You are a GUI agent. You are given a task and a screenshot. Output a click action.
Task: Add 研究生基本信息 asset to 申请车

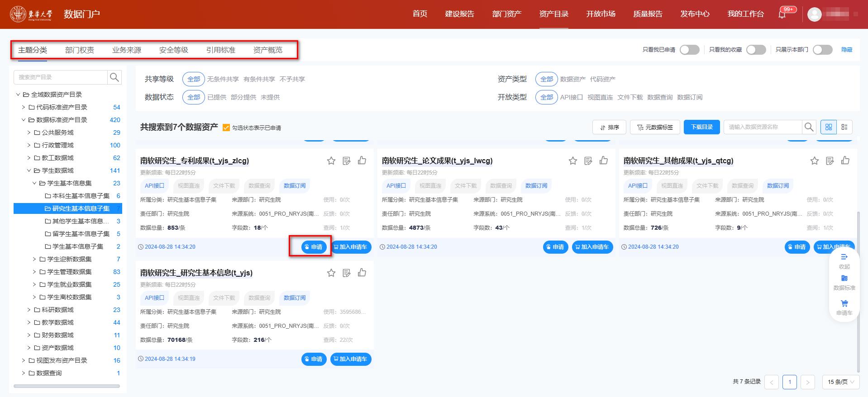[351, 359]
